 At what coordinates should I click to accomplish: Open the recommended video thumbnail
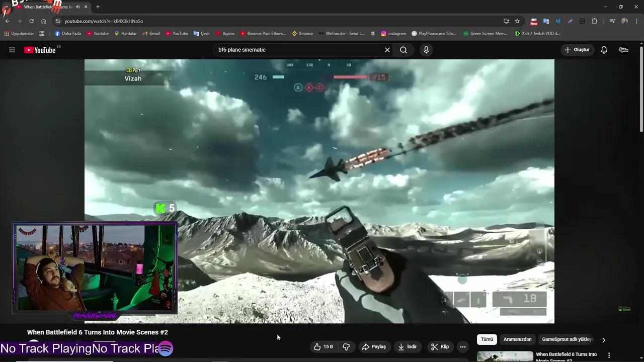click(505, 356)
